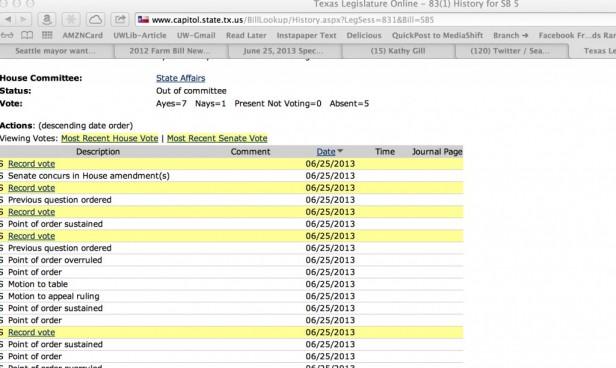Select the Nays=1 vote count

(211, 104)
